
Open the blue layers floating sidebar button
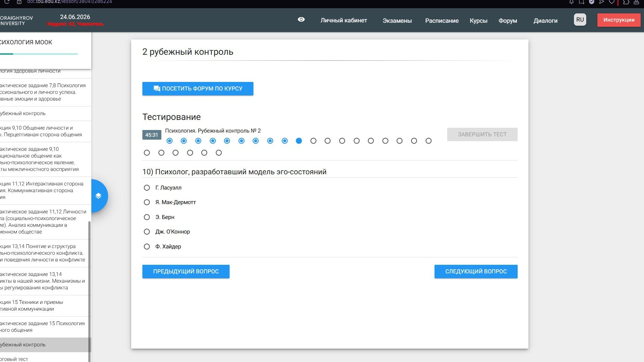tap(98, 196)
